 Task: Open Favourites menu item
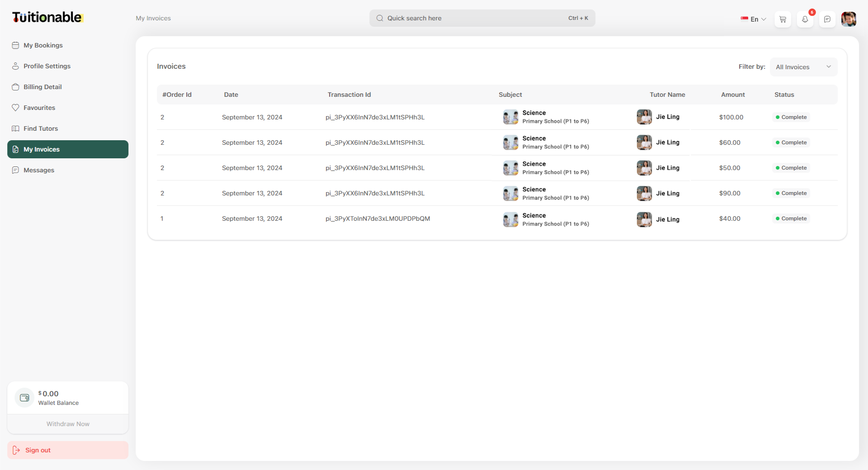[68, 108]
